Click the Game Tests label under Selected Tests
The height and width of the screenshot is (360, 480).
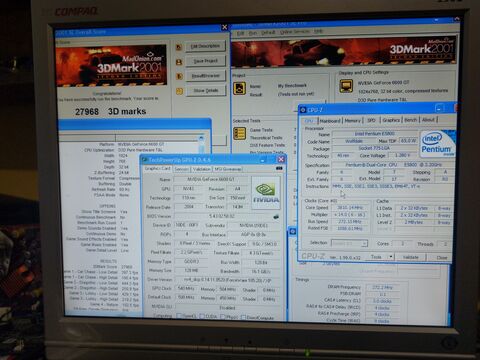coord(261,130)
